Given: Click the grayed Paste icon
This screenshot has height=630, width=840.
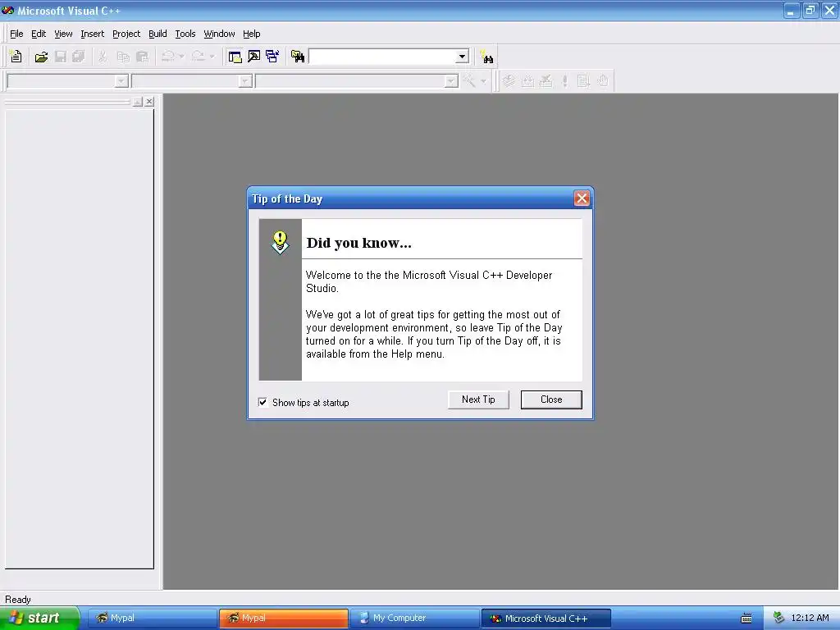Looking at the screenshot, I should point(142,57).
